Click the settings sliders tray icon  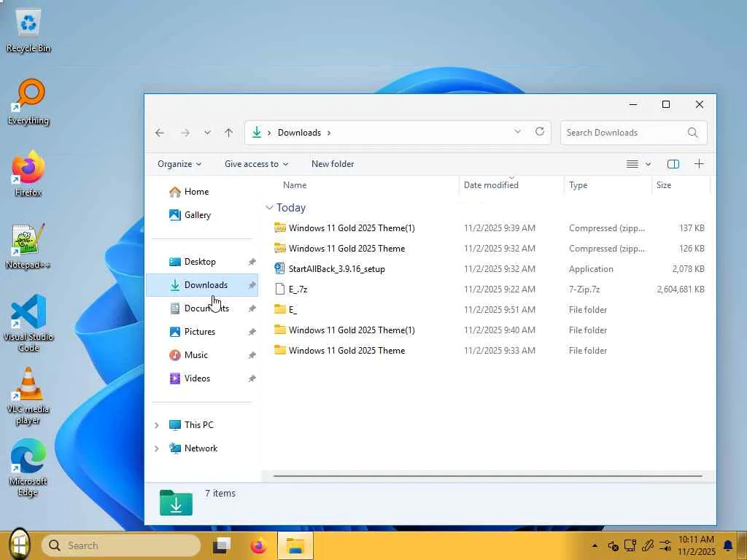point(665,545)
